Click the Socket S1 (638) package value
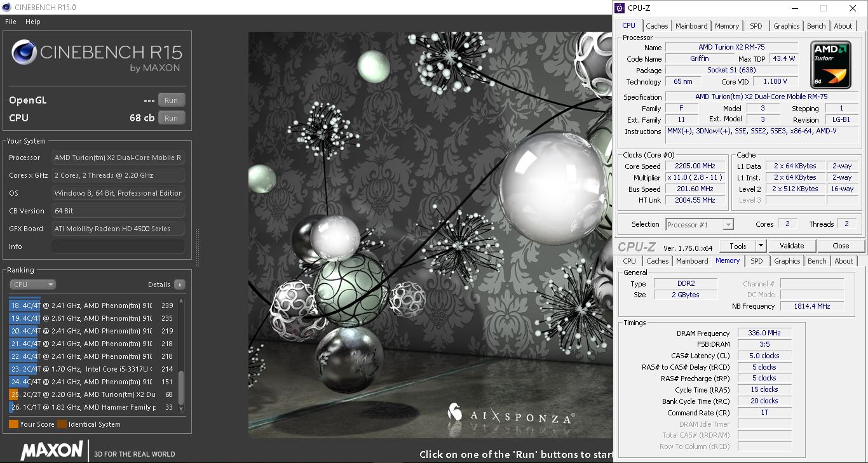 click(x=731, y=70)
